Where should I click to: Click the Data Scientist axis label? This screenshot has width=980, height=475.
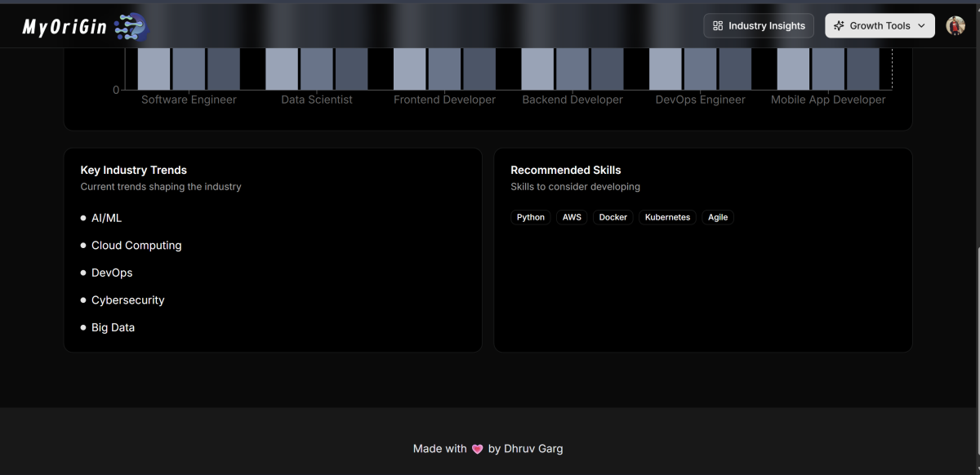pyautogui.click(x=317, y=100)
